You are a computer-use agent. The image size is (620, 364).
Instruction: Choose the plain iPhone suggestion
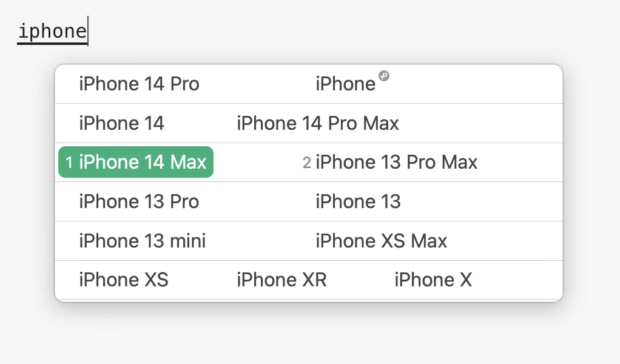coord(345,84)
